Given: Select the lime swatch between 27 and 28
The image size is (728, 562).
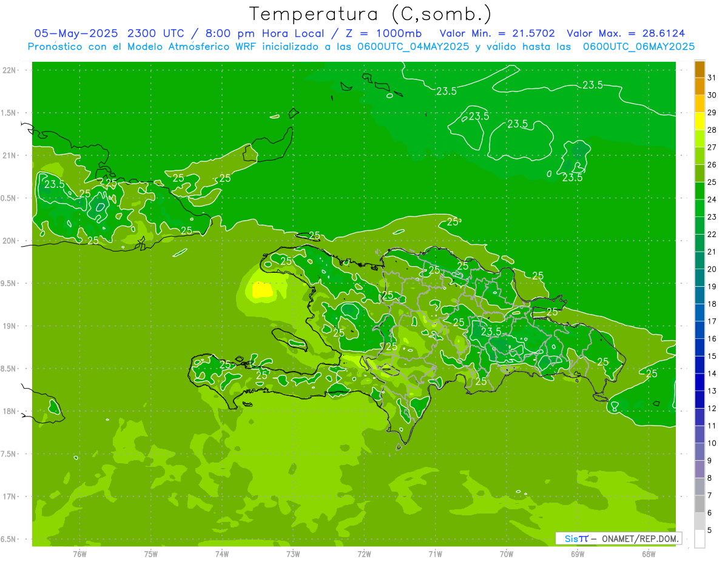Looking at the screenshot, I should 699,138.
